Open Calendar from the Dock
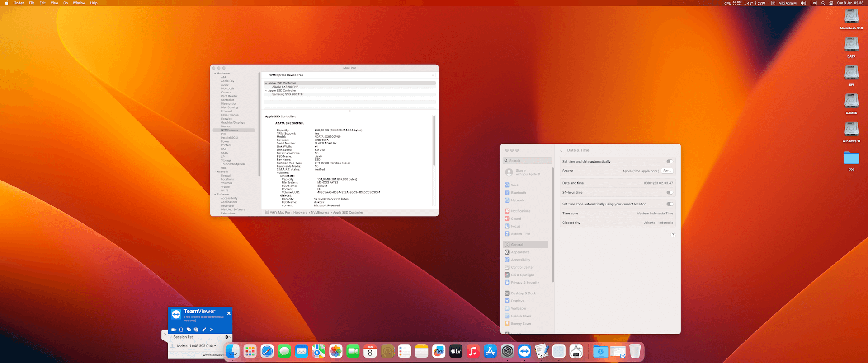 [x=370, y=351]
